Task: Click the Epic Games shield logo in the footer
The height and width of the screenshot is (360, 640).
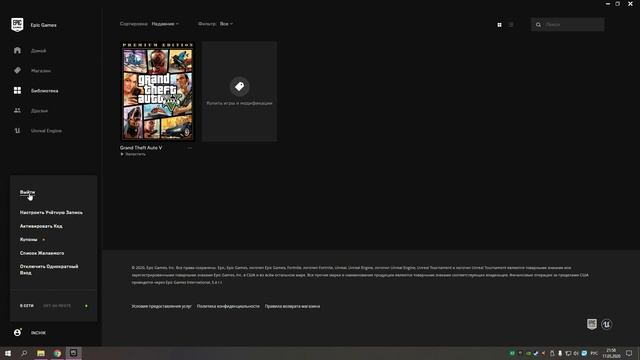Action: (592, 324)
